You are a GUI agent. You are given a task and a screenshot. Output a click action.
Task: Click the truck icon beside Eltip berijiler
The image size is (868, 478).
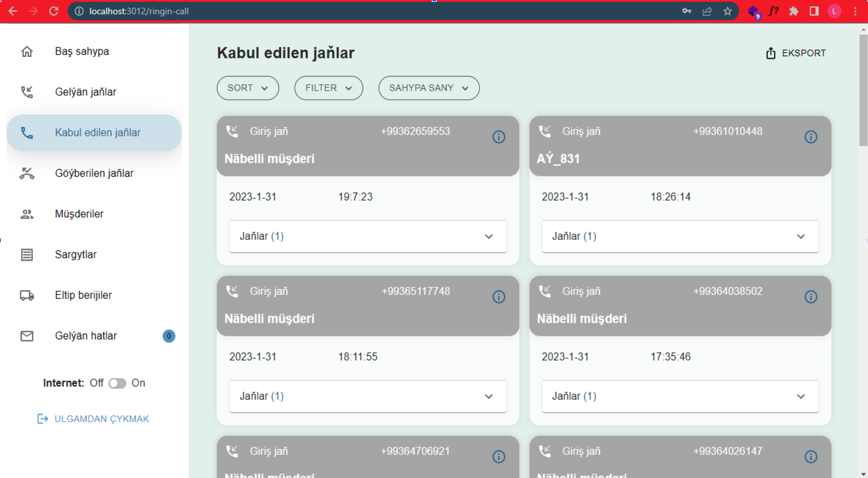(x=26, y=295)
